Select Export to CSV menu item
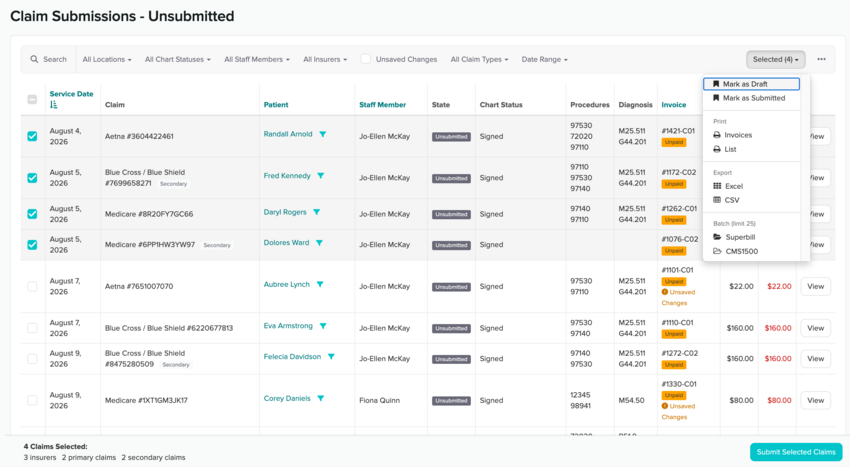Image resolution: width=850 pixels, height=467 pixels. [751, 200]
